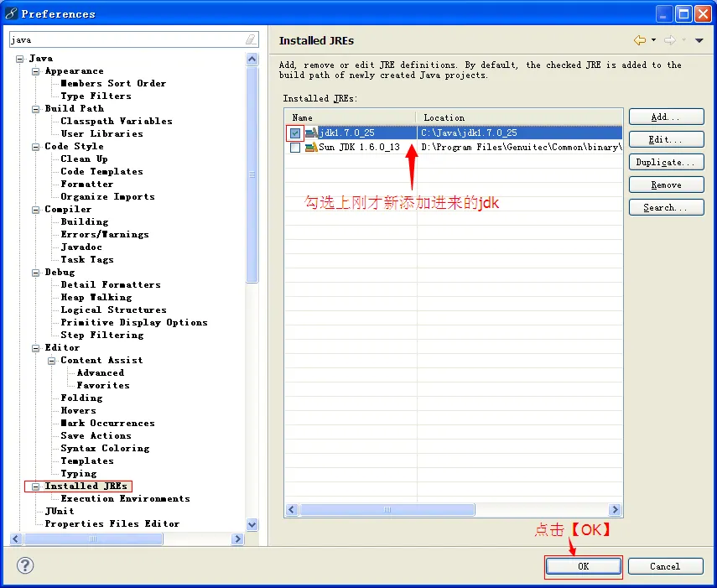Select Building under Compiler
Screen dimensions: 717x588
[85, 221]
